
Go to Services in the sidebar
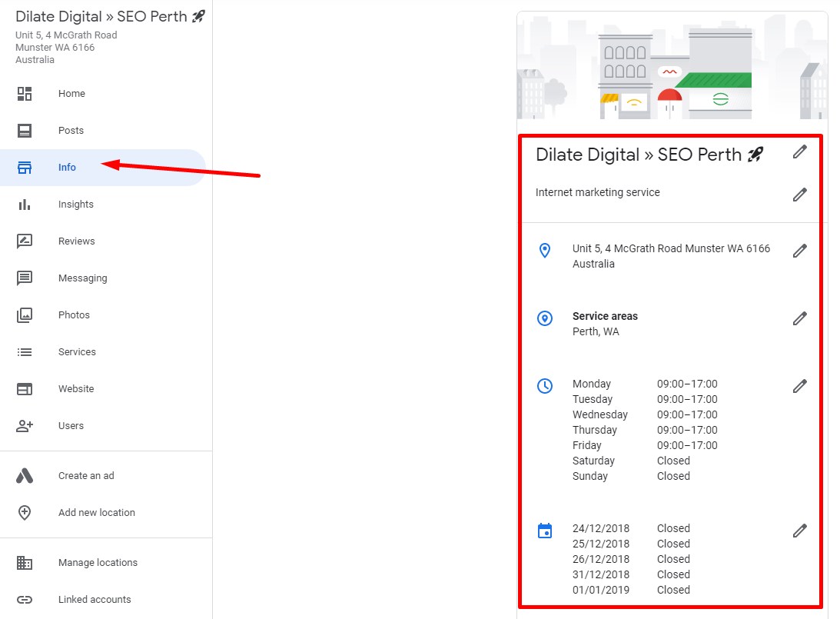(x=103, y=352)
